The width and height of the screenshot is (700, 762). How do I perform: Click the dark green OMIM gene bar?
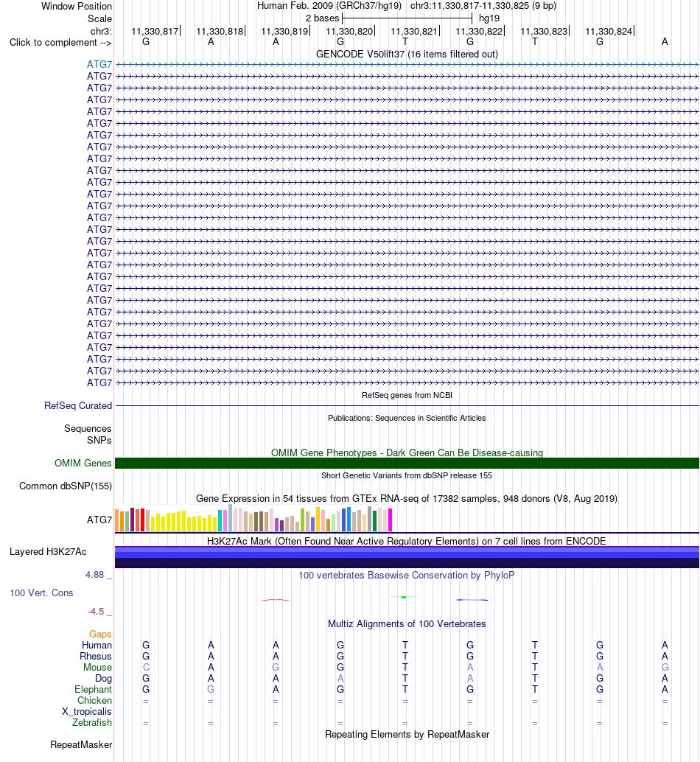click(407, 463)
